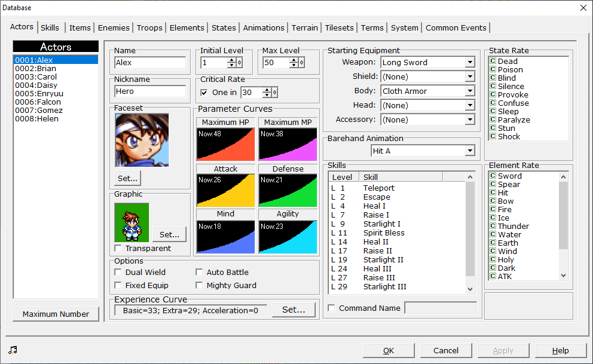Expand the Weapon dropdown showing Long Sword
Viewport: 593px width, 364px height.
coord(469,63)
